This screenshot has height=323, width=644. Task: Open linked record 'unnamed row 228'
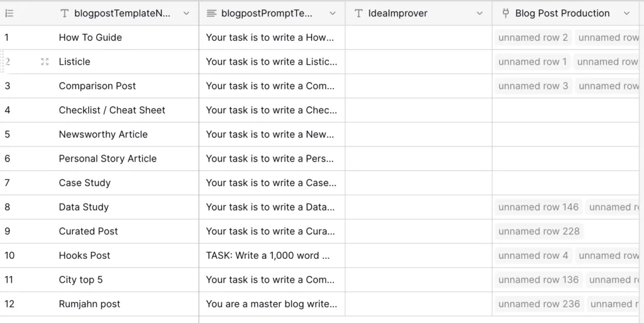click(x=539, y=231)
